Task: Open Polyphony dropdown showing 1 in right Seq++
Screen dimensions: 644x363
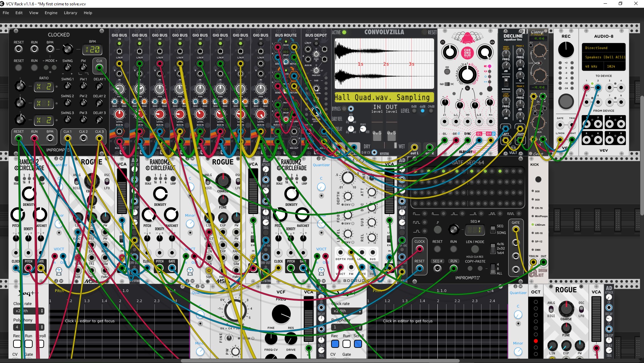Action: point(347,327)
